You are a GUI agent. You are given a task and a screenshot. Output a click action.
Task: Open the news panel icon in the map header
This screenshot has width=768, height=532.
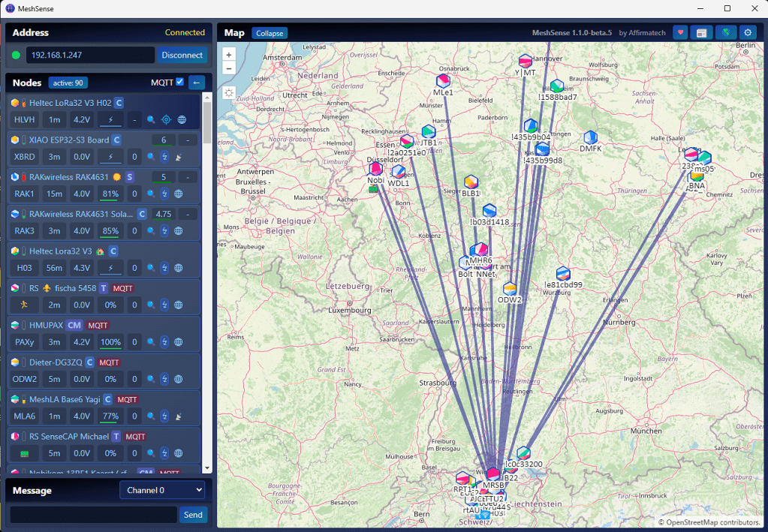point(702,32)
